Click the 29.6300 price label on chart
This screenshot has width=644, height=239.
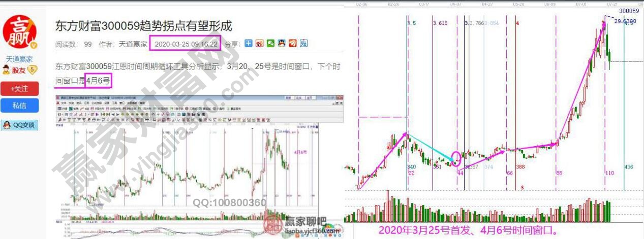coord(625,21)
